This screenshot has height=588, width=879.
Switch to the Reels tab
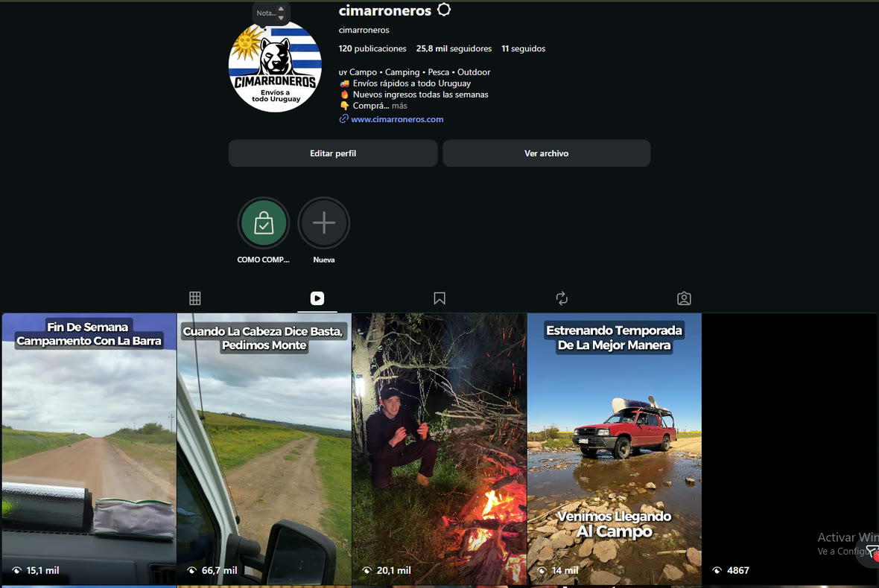[317, 298]
